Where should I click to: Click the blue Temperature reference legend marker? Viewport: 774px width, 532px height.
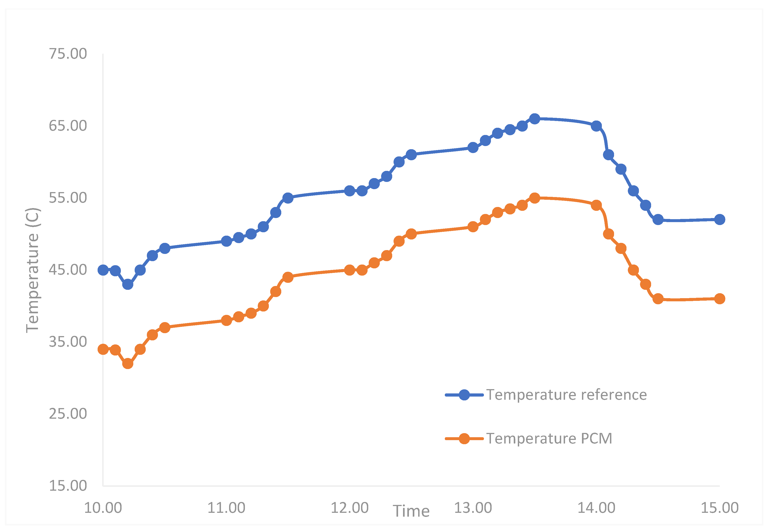(x=464, y=395)
